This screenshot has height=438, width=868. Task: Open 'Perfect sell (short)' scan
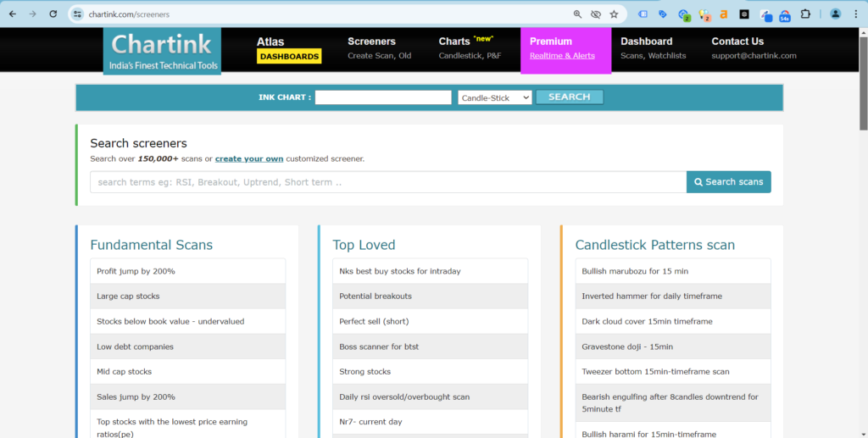pos(430,321)
